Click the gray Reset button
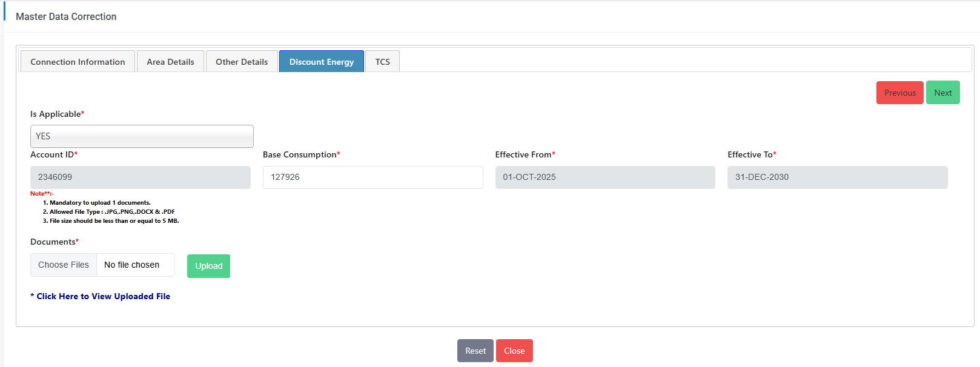The width and height of the screenshot is (980, 367). (475, 351)
